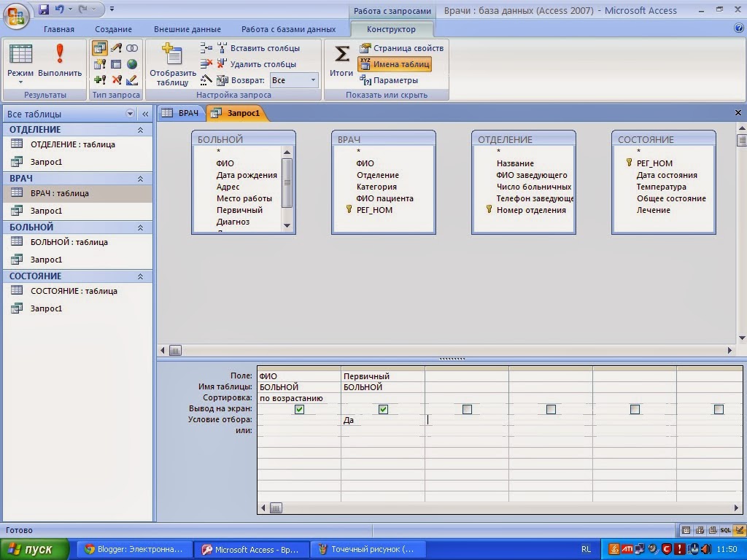Open the Внешние данные ribbon tab
The width and height of the screenshot is (747, 560).
point(187,29)
